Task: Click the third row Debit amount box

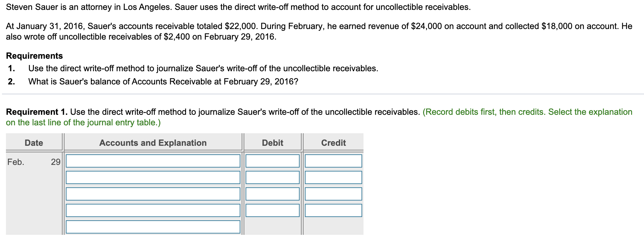Action: pyautogui.click(x=273, y=194)
